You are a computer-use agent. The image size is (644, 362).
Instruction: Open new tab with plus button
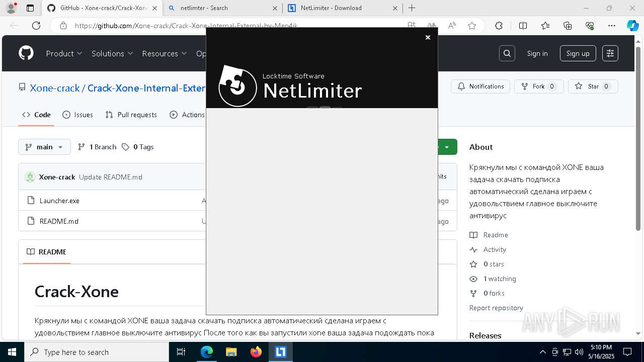point(412,8)
